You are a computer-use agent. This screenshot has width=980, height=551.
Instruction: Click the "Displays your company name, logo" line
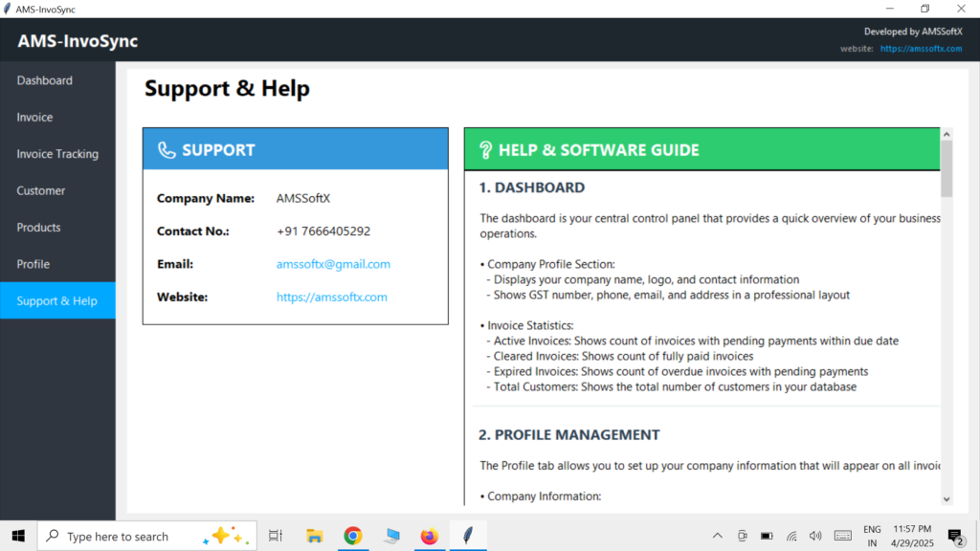[x=643, y=280]
